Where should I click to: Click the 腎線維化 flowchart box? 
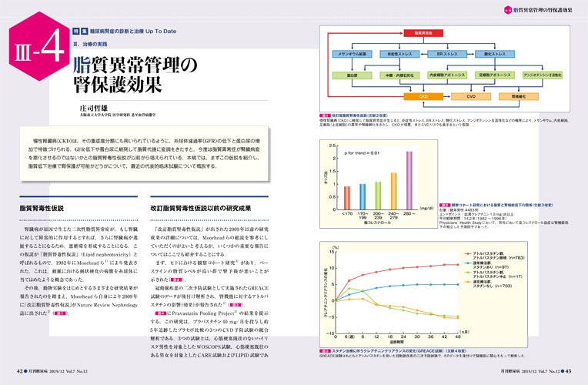pos(519,96)
